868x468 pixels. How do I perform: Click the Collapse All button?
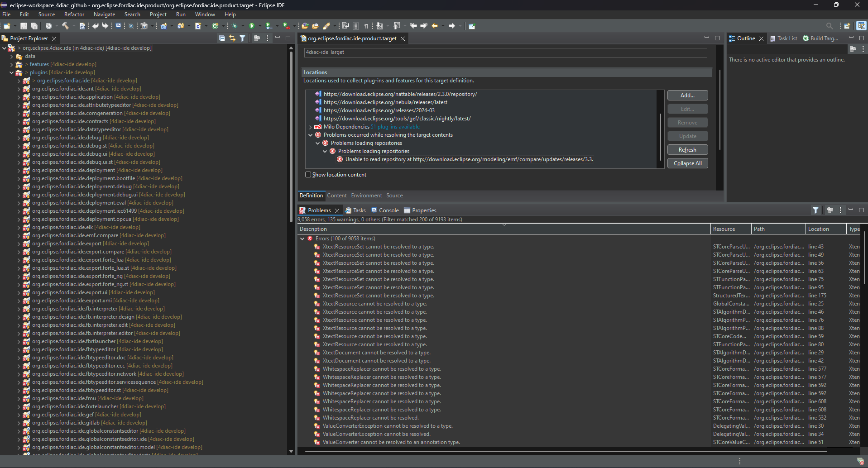coord(687,163)
